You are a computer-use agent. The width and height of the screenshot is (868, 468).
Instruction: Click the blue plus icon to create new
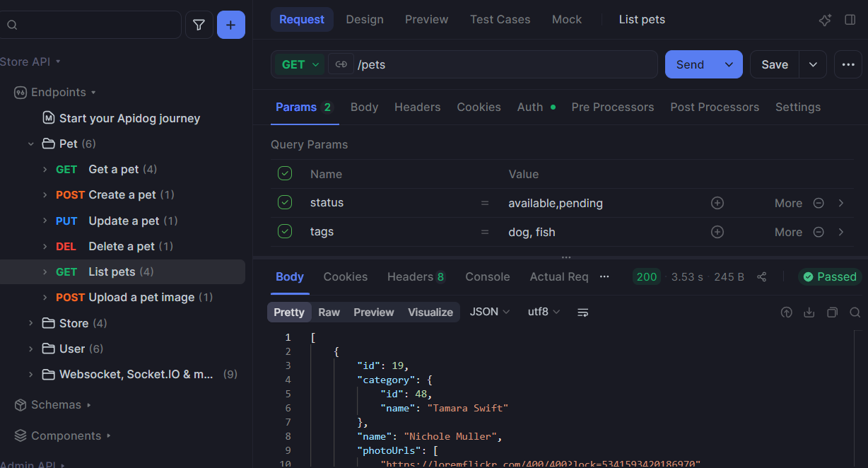tap(230, 24)
